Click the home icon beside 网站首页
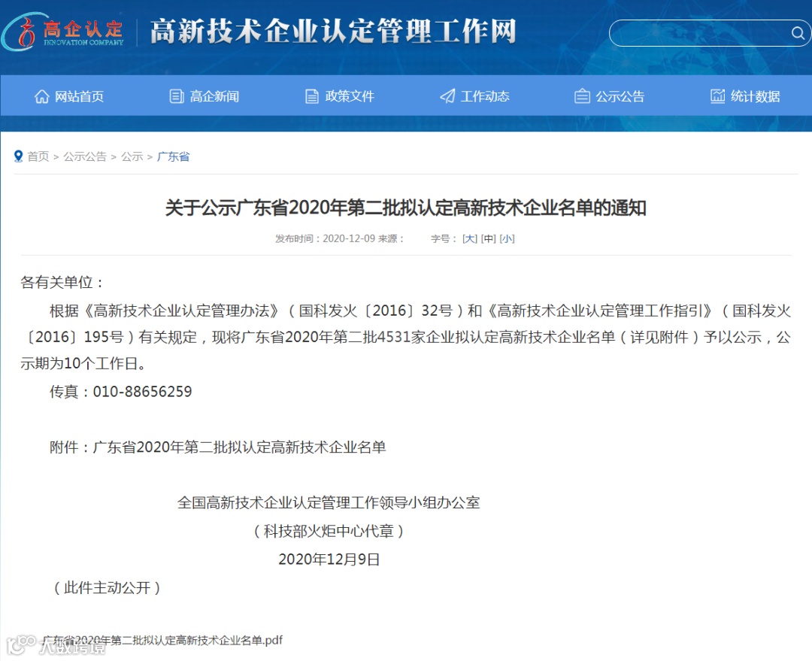 pyautogui.click(x=41, y=96)
